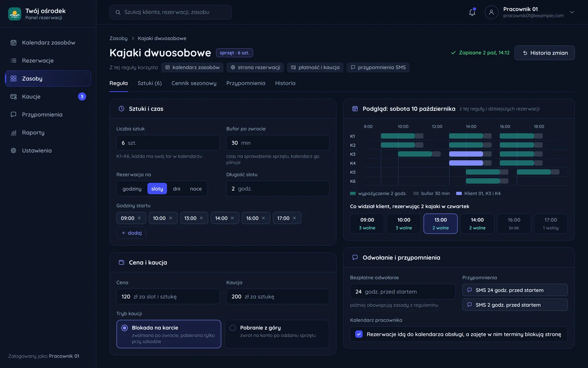Edit the Kaucja amount field

(x=278, y=297)
